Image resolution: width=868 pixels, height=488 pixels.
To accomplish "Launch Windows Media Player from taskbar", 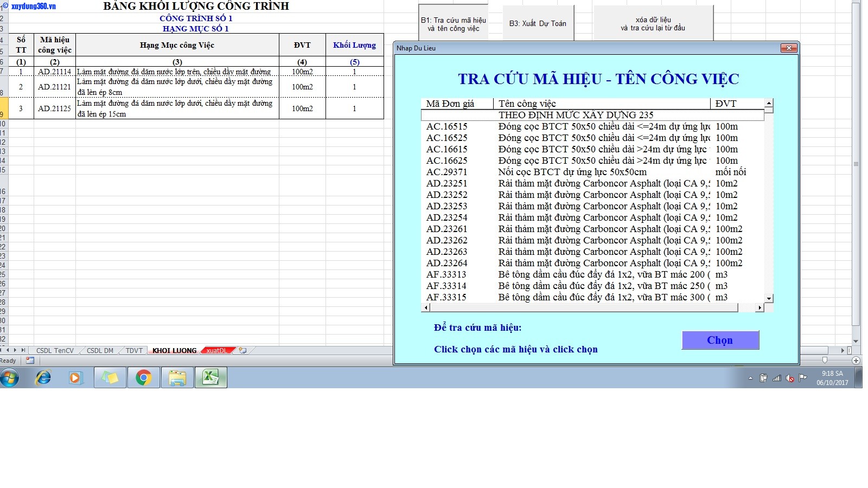I will click(x=76, y=378).
